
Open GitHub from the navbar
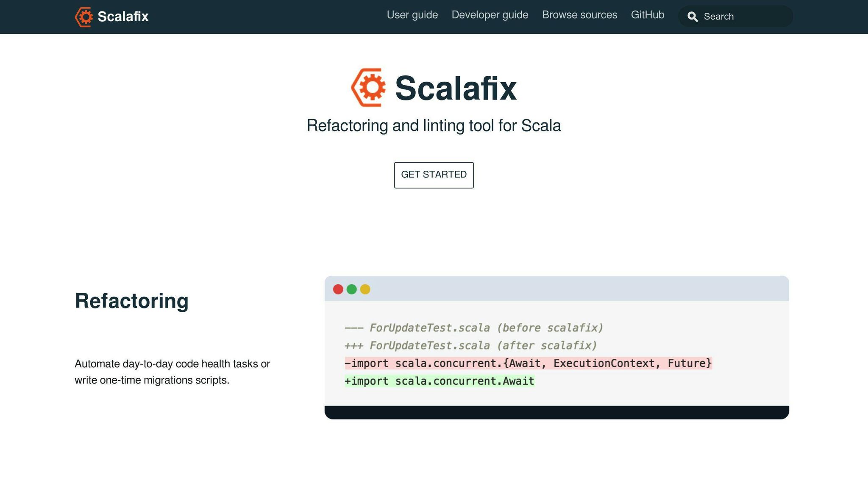pyautogui.click(x=647, y=15)
